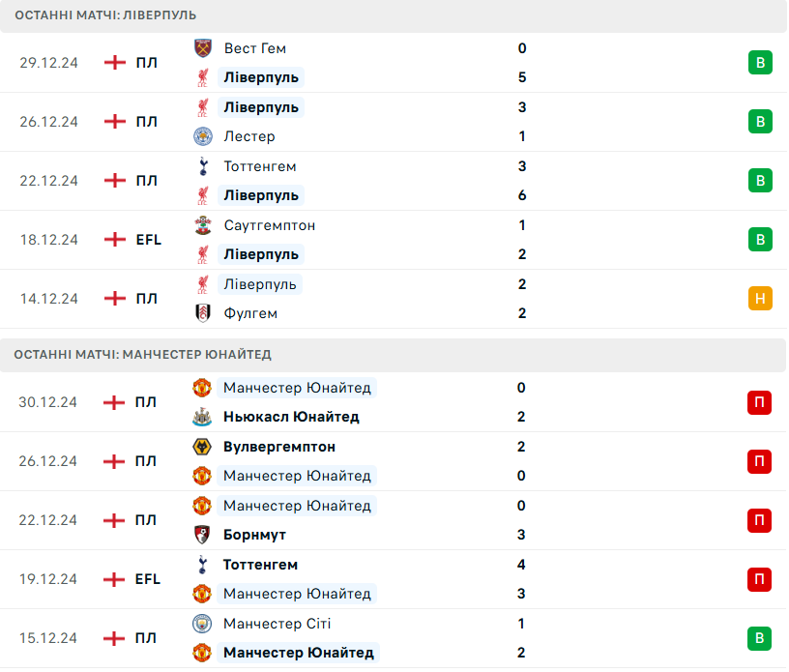Click the Manchester City crest

[202, 624]
